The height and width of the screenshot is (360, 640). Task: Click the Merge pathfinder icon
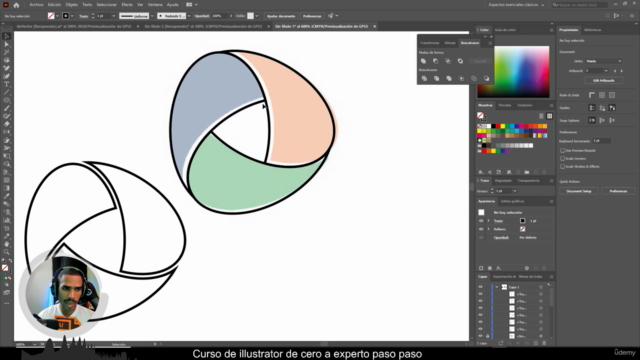[x=449, y=78]
